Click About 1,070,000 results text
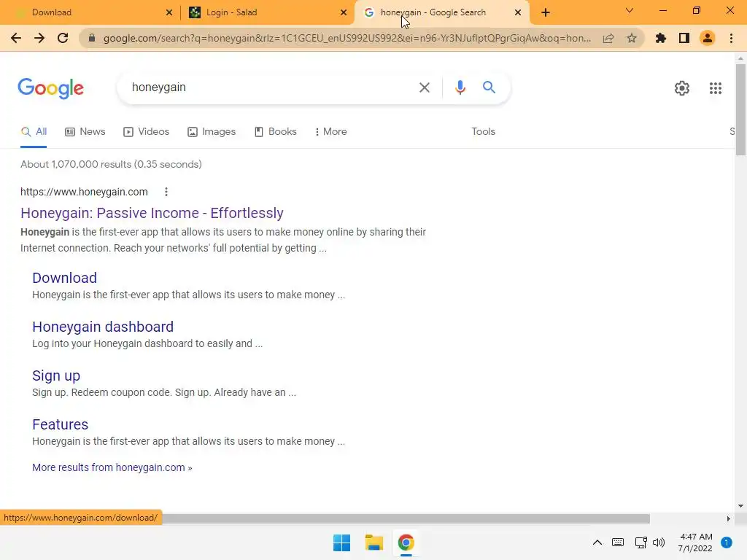Viewport: 747px width, 560px height. (111, 164)
